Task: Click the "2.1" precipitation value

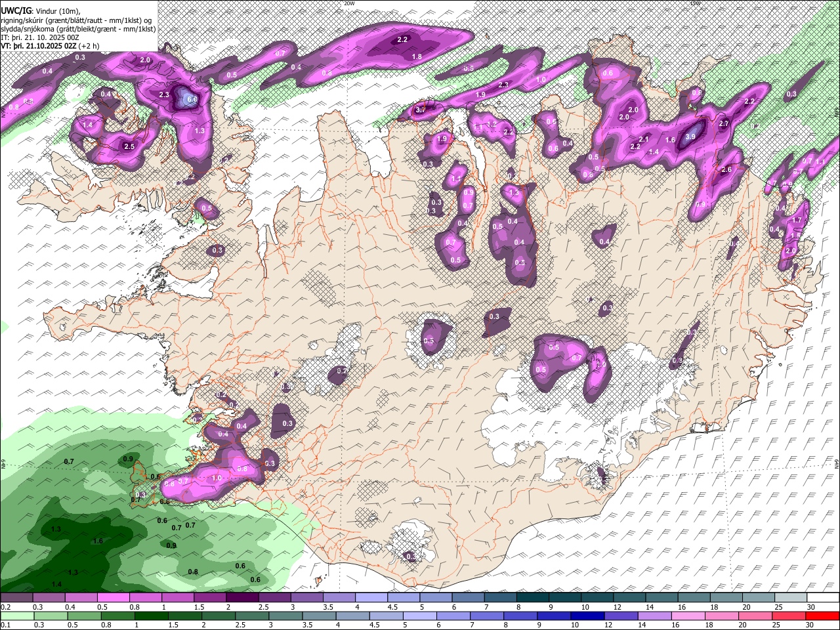Action: [x=644, y=139]
